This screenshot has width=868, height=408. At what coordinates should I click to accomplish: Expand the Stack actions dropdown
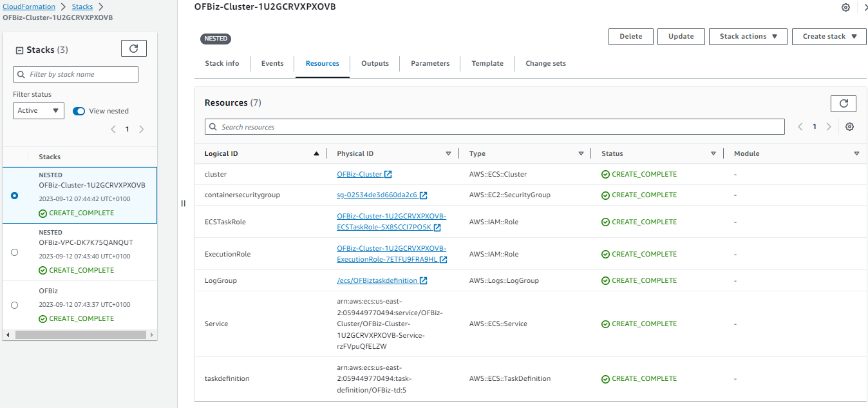(748, 37)
